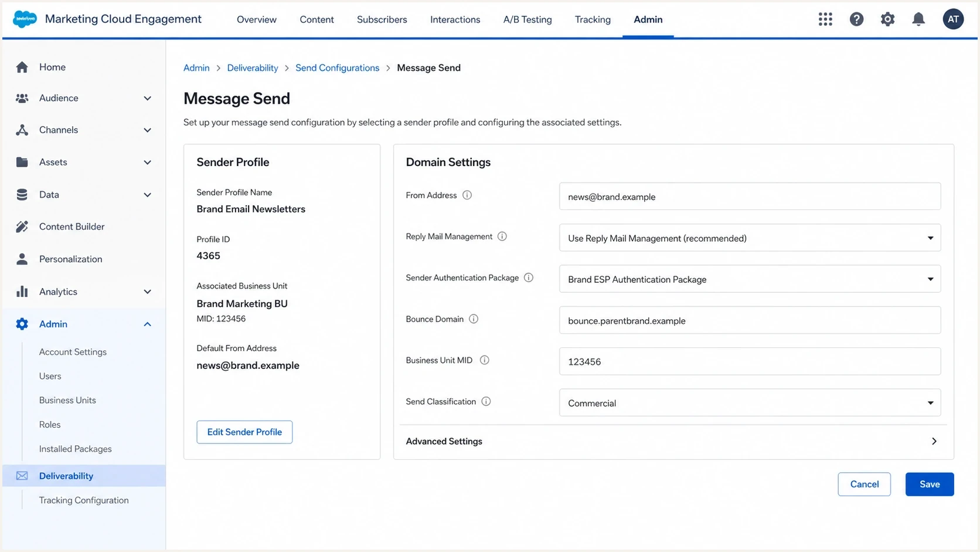Open the Sender Authentication Package dropdown
Screen dimensions: 980x552
750,279
